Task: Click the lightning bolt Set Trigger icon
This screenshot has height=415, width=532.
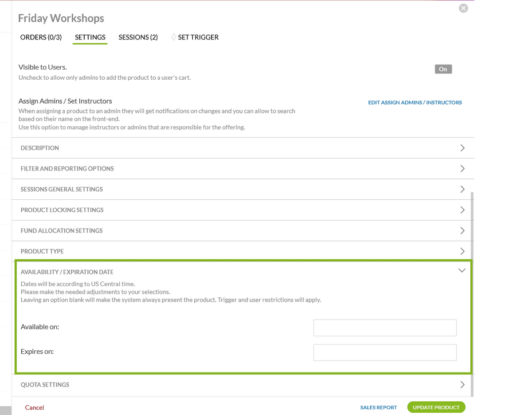Action: 173,38
